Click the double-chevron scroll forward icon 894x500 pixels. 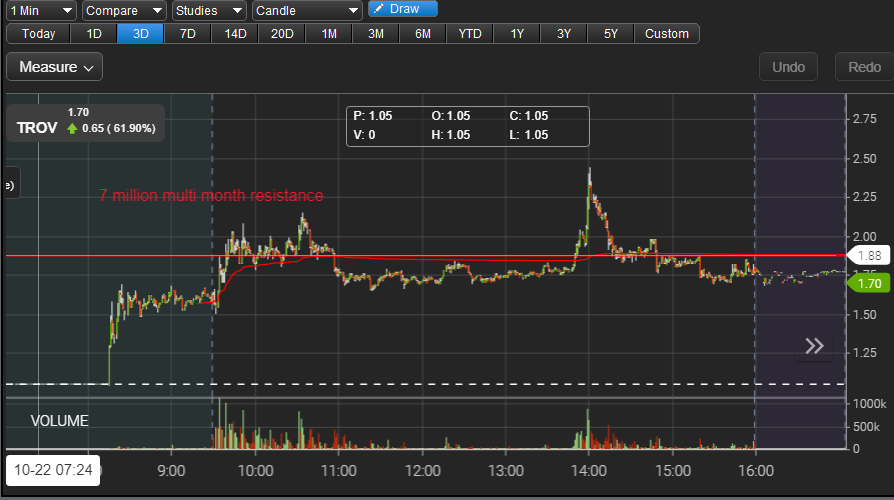tap(814, 345)
